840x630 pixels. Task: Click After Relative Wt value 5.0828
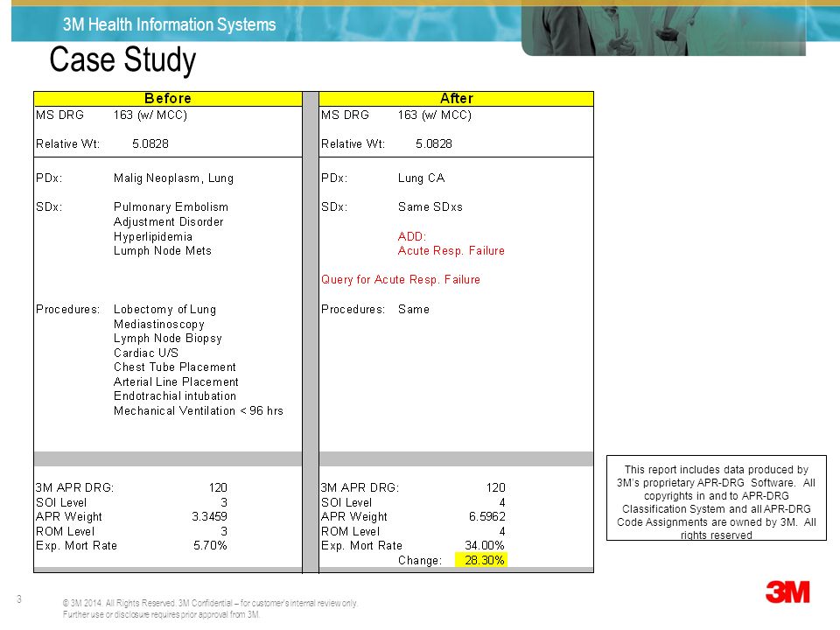point(434,144)
